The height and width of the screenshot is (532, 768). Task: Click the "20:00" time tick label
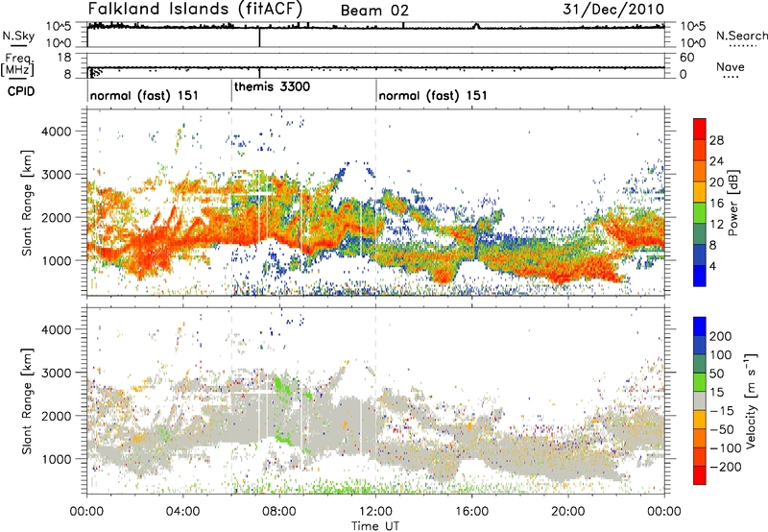click(568, 512)
